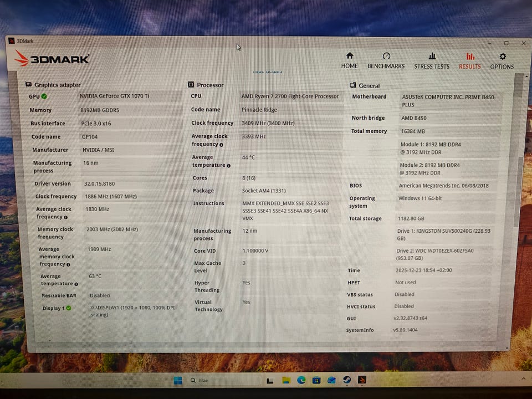
Task: Show hidden system tray icons
Action: point(524,378)
